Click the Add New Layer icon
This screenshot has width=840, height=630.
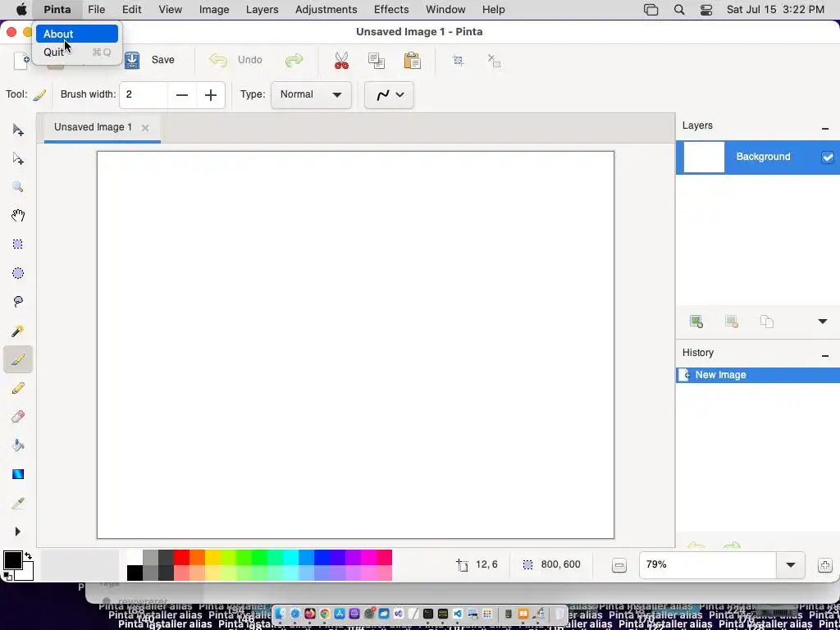pyautogui.click(x=696, y=322)
